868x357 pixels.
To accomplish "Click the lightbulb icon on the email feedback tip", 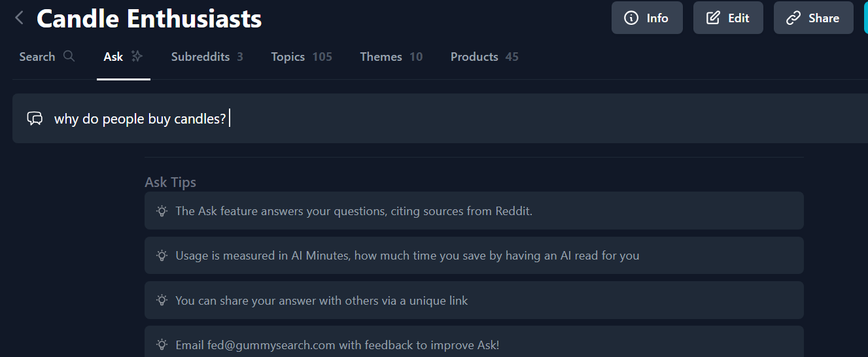I will tap(162, 345).
